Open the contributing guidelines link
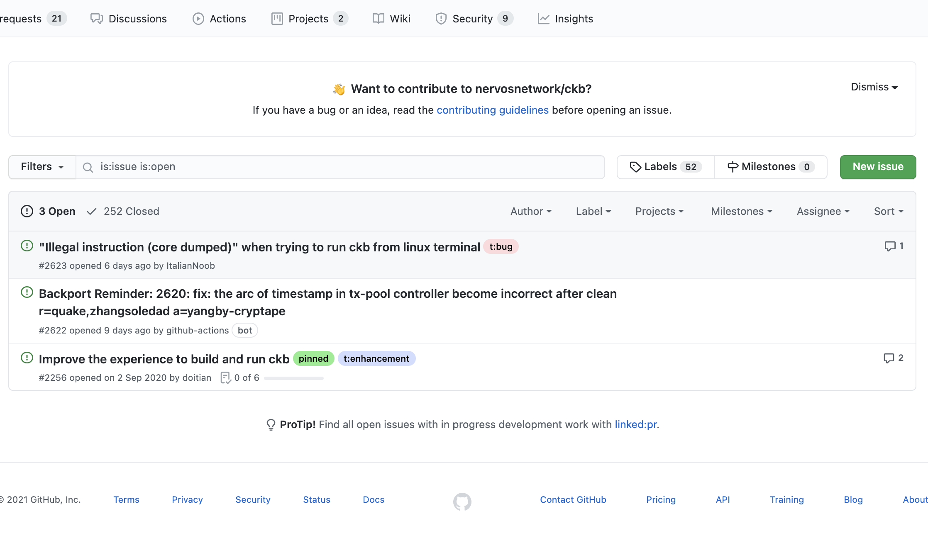The height and width of the screenshot is (560, 928). (492, 110)
